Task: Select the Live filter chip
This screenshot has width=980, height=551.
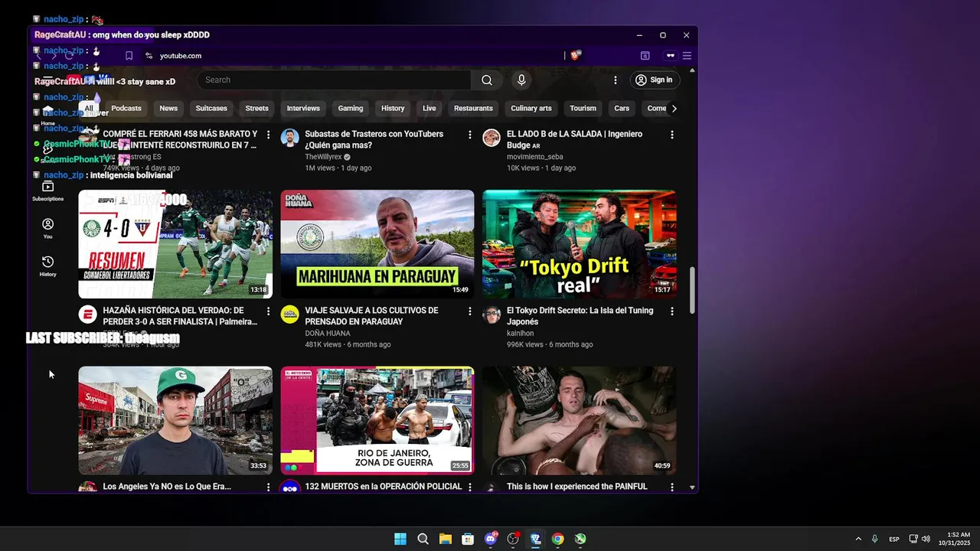Action: coord(430,108)
